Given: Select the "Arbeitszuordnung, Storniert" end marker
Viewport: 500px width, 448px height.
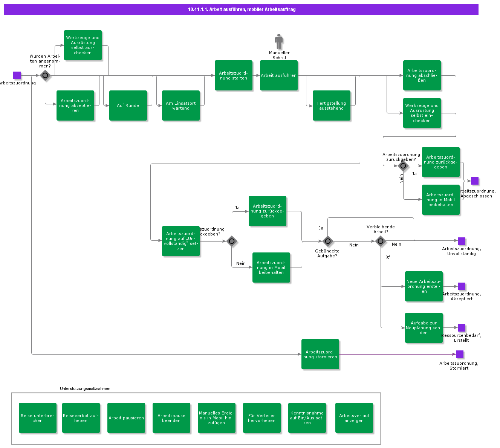Looking at the screenshot, I should point(460,354).
